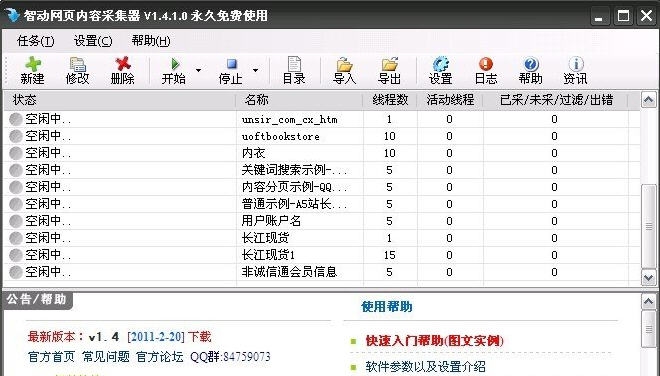The height and width of the screenshot is (376, 660).
Task: Click the 导入 (Import) folder icon
Action: point(344,64)
